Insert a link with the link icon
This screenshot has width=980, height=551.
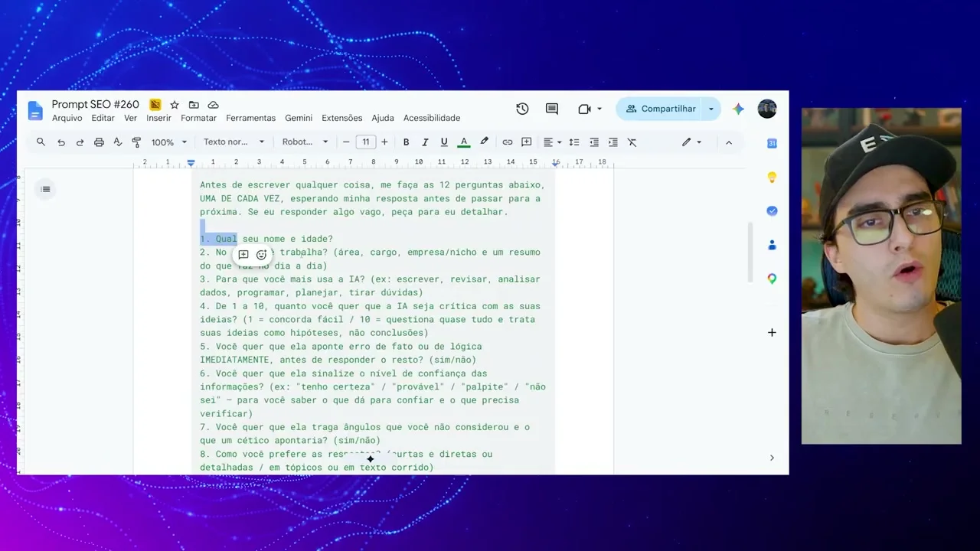tap(508, 142)
